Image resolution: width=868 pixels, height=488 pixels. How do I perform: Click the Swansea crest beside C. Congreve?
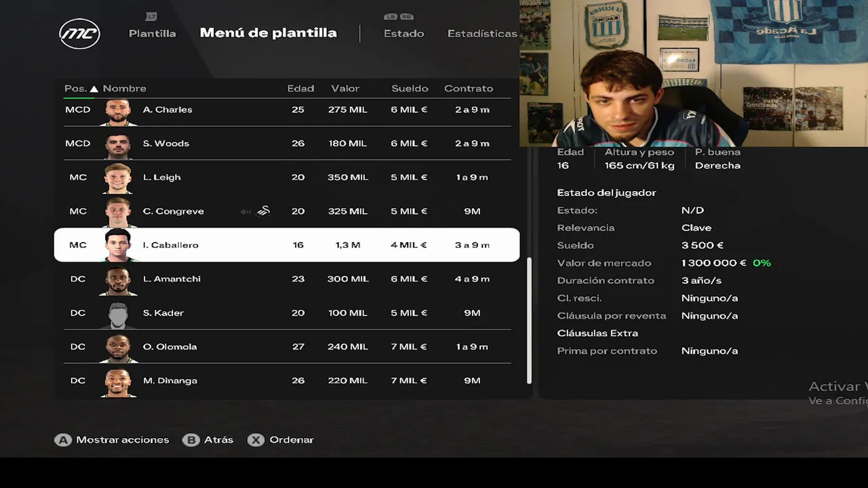tap(264, 211)
